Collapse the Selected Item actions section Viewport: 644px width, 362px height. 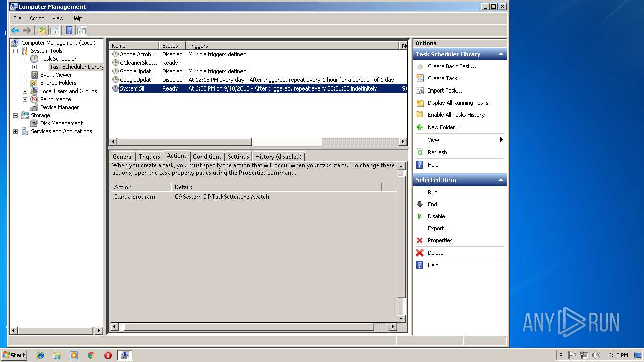pyautogui.click(x=501, y=180)
